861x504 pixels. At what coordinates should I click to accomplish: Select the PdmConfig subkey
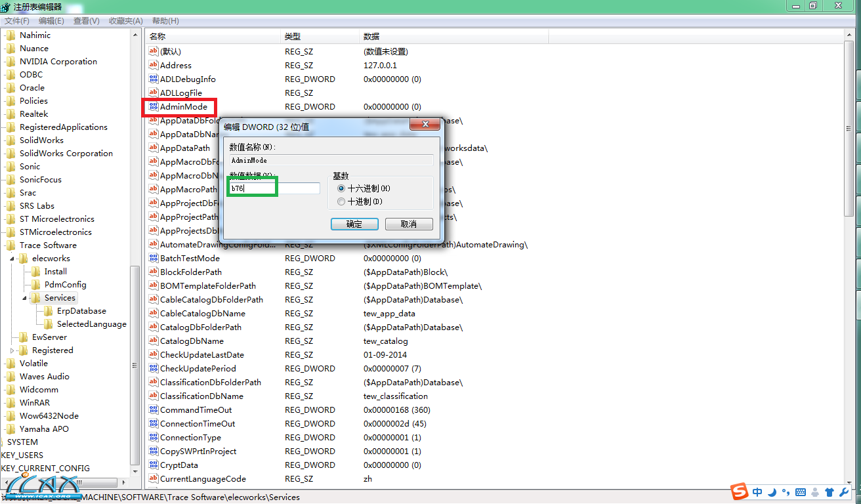tap(66, 284)
